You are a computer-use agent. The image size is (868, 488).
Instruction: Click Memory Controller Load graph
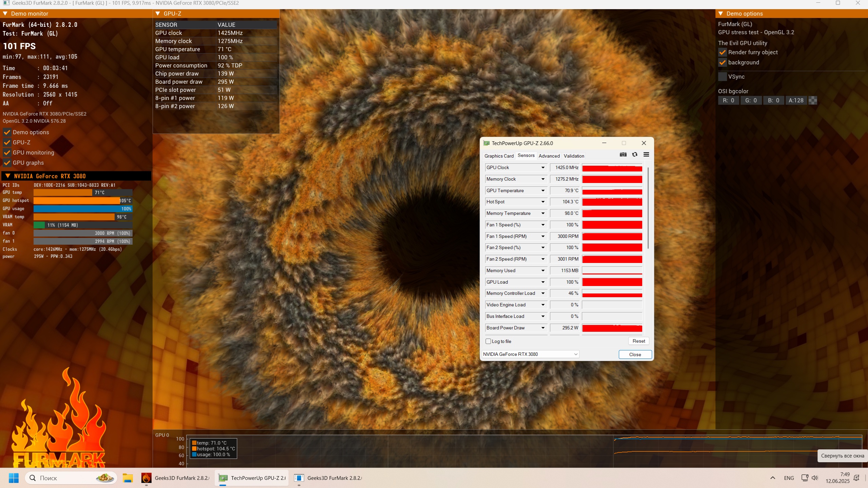point(612,293)
